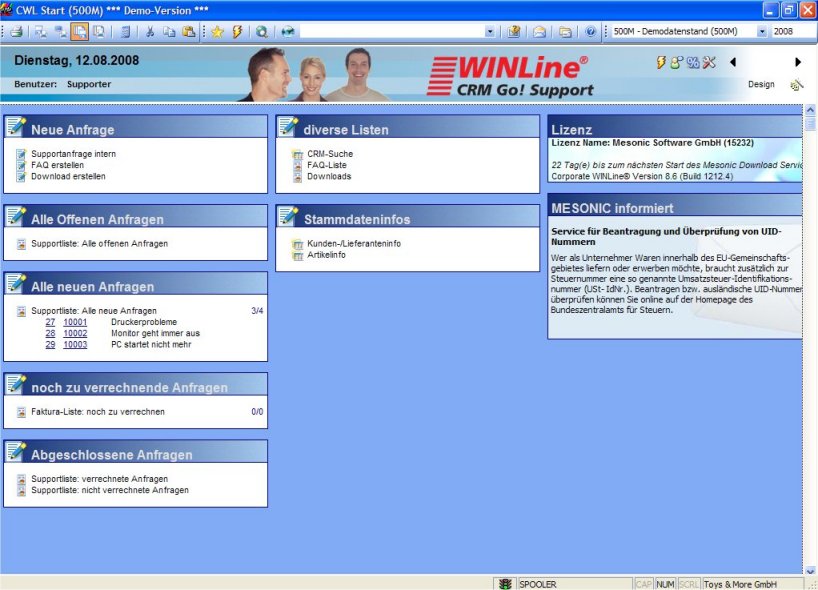The width and height of the screenshot is (818, 590).
Task: Click number link 28
Action: pyautogui.click(x=50, y=333)
